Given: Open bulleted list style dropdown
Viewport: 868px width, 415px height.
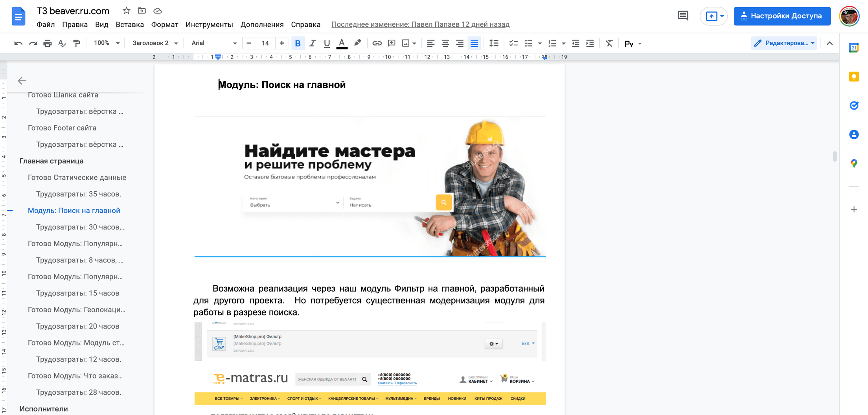Looking at the screenshot, I should click(539, 44).
